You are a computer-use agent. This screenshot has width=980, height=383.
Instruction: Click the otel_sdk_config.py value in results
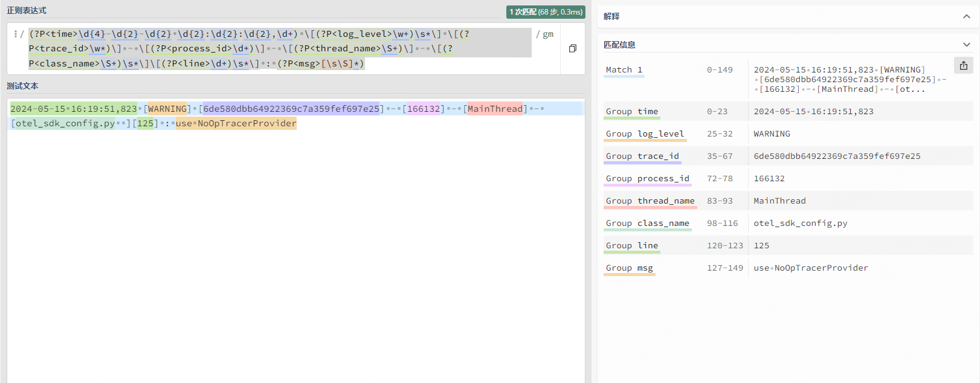pyautogui.click(x=800, y=224)
